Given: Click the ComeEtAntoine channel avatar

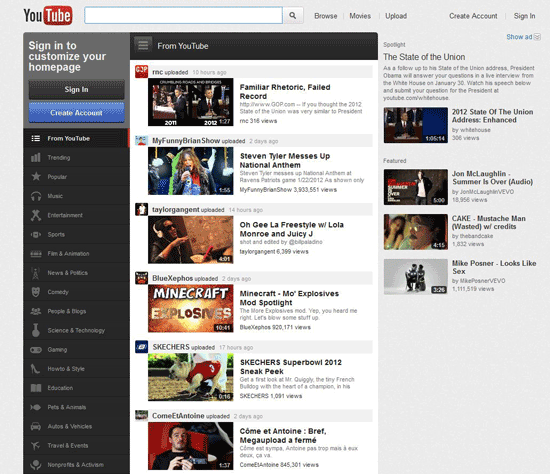Looking at the screenshot, I should (141, 416).
